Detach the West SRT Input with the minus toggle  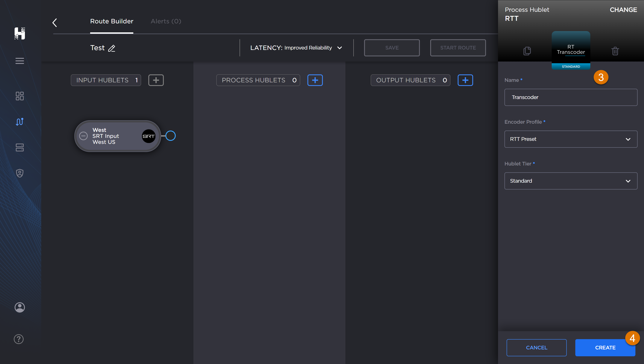coord(83,136)
